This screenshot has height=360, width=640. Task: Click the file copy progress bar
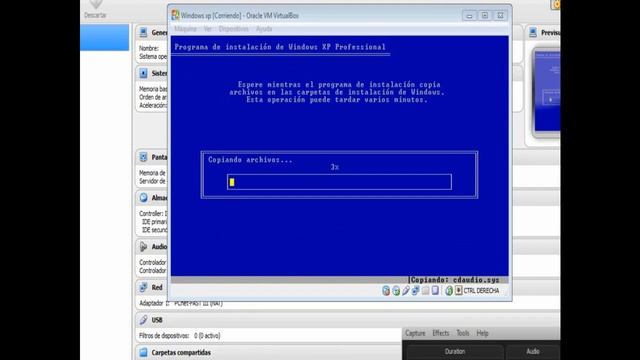(339, 182)
